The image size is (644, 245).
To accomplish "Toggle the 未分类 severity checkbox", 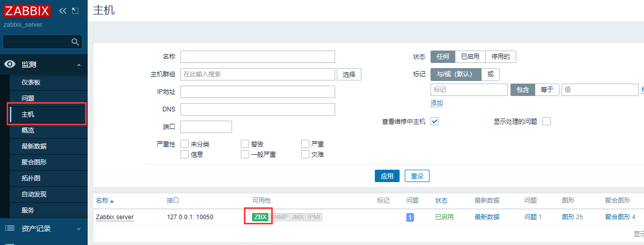I will (x=185, y=144).
